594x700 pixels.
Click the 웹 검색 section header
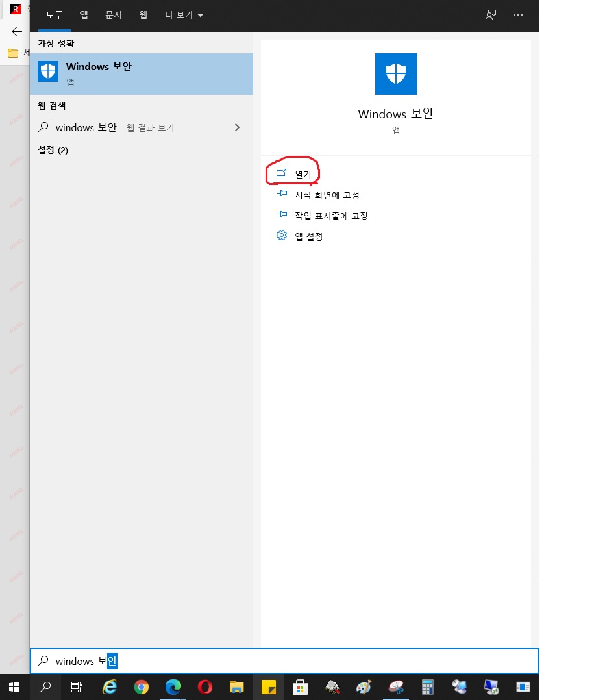click(51, 106)
